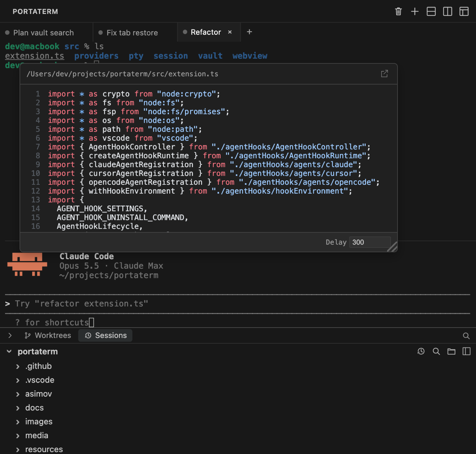Expand panel with chevron left of Worktrees
This screenshot has height=454, width=476.
(x=10, y=336)
